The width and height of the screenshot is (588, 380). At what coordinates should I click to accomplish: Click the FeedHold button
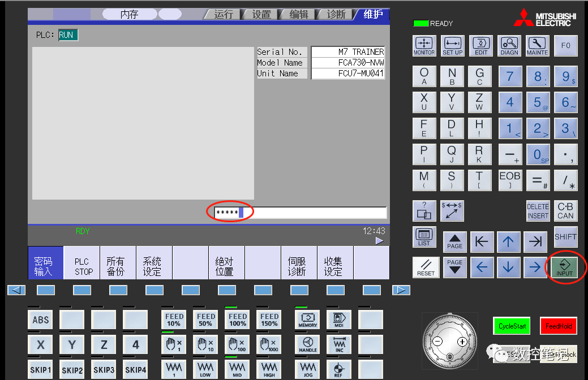coord(559,326)
